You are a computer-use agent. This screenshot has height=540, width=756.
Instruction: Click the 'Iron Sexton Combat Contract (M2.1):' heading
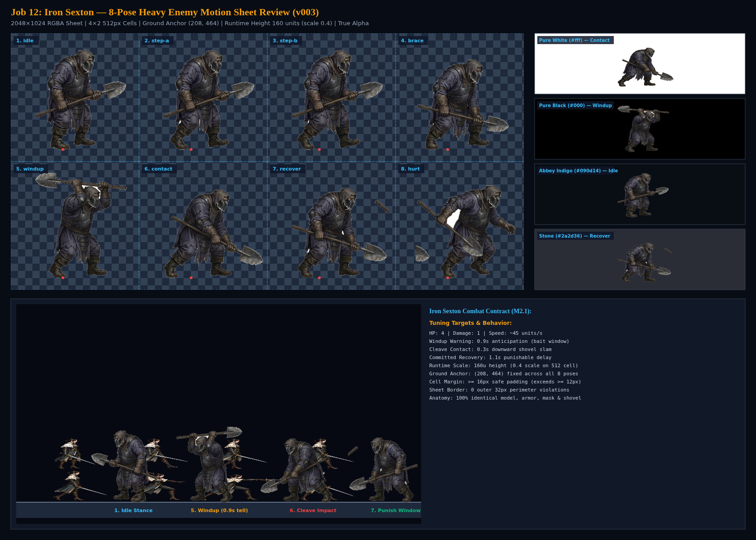[480, 311]
